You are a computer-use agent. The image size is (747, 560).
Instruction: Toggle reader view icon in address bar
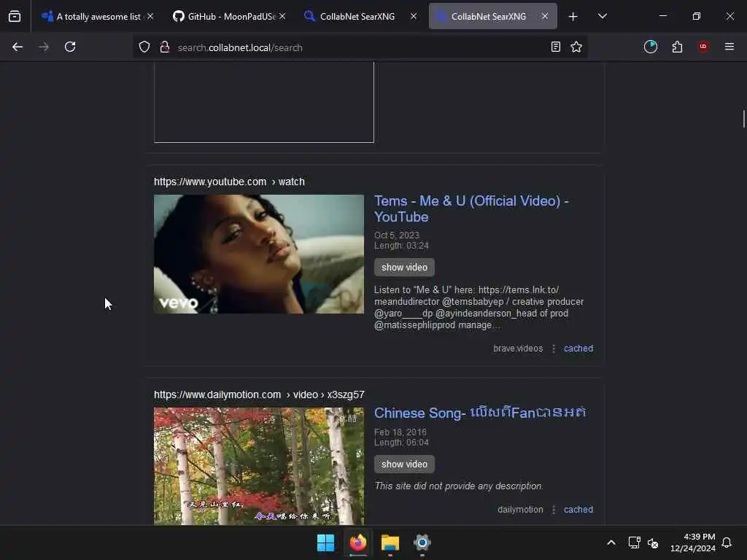coord(555,47)
